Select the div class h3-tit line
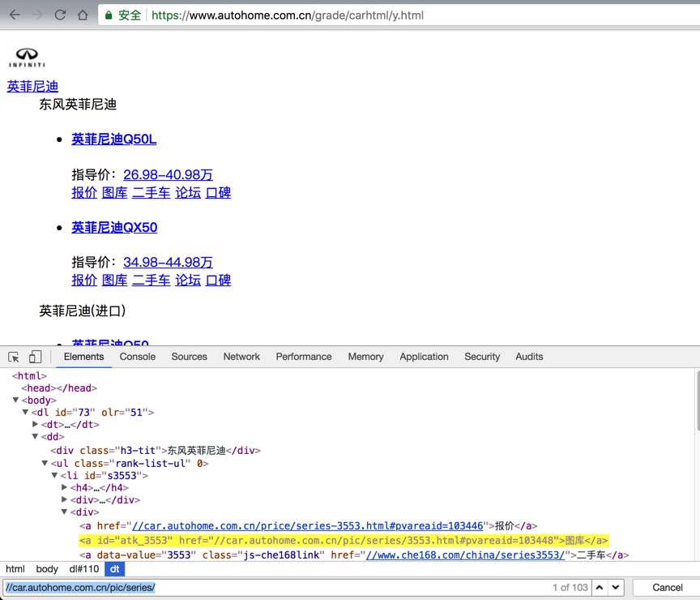The height and width of the screenshot is (600, 700). (x=156, y=450)
